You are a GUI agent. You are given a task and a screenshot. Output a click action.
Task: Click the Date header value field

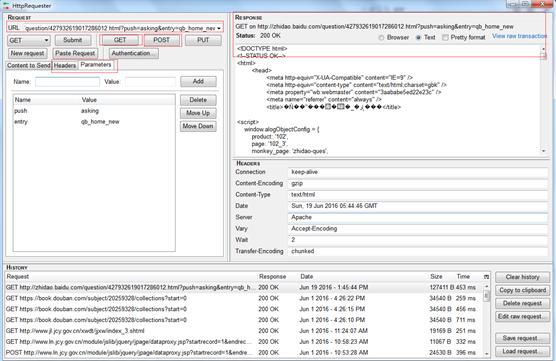418,206
